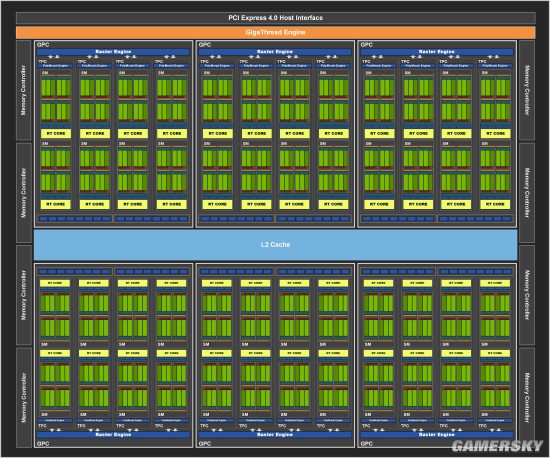
Task: Click the GPC label of the bottom-left cluster
Action: tap(43, 444)
